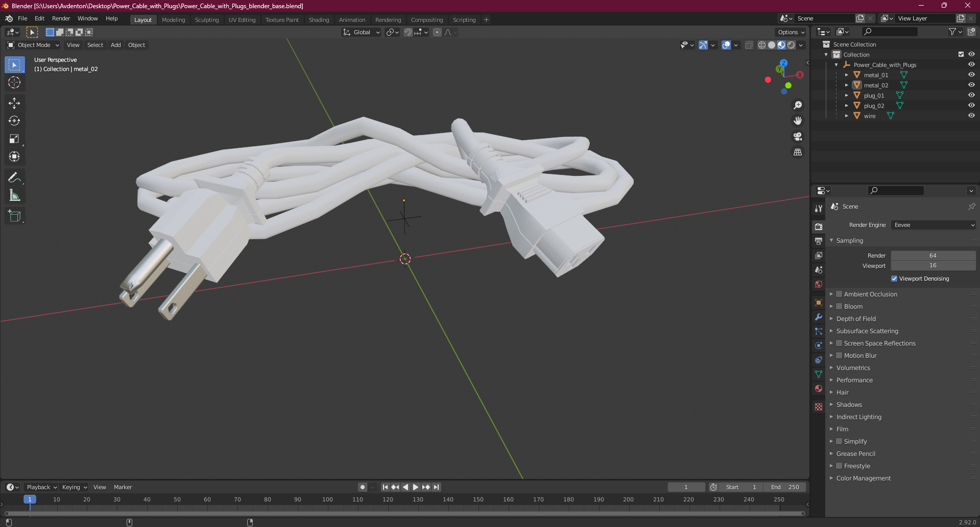Expand the metal_01 tree item
980x527 pixels.
point(846,75)
